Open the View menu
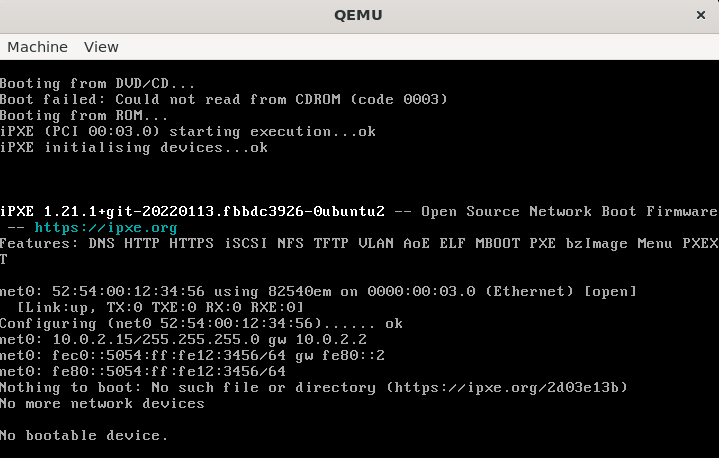This screenshot has height=458, width=719. (x=101, y=47)
